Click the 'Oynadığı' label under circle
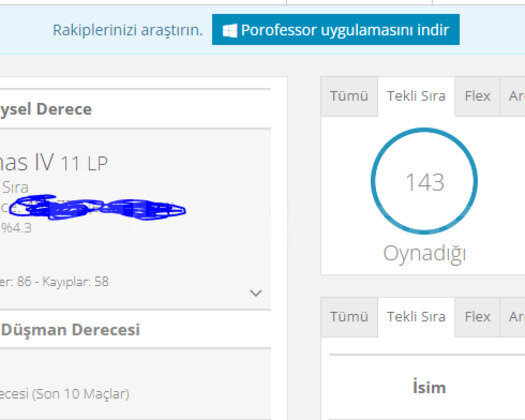 (x=425, y=254)
